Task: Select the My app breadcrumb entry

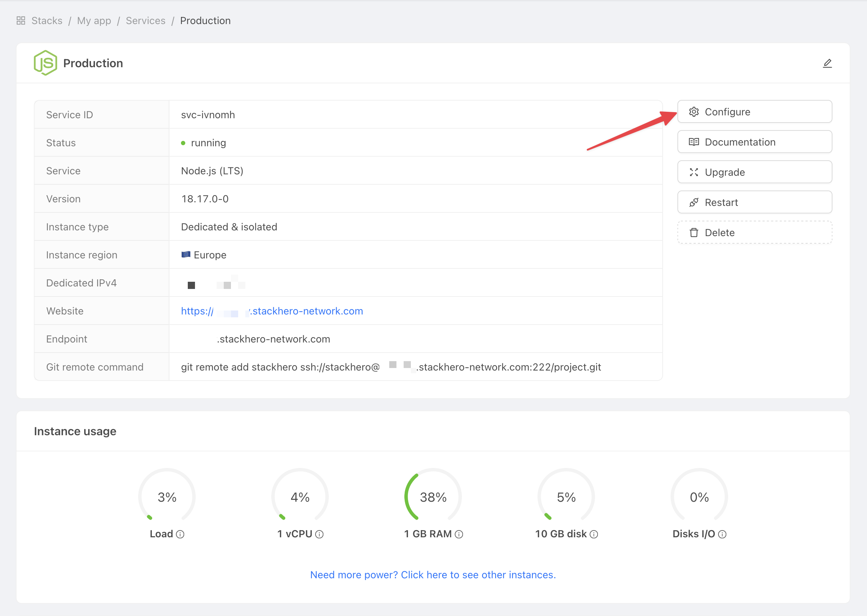Action: tap(94, 20)
